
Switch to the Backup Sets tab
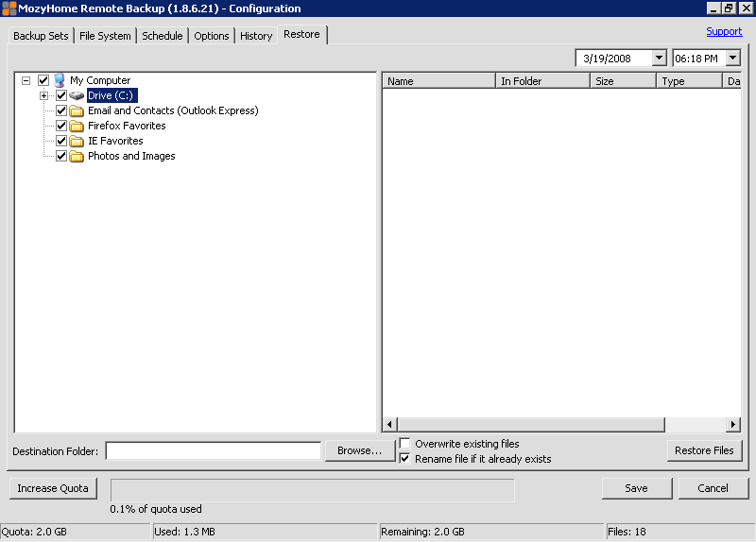click(41, 36)
